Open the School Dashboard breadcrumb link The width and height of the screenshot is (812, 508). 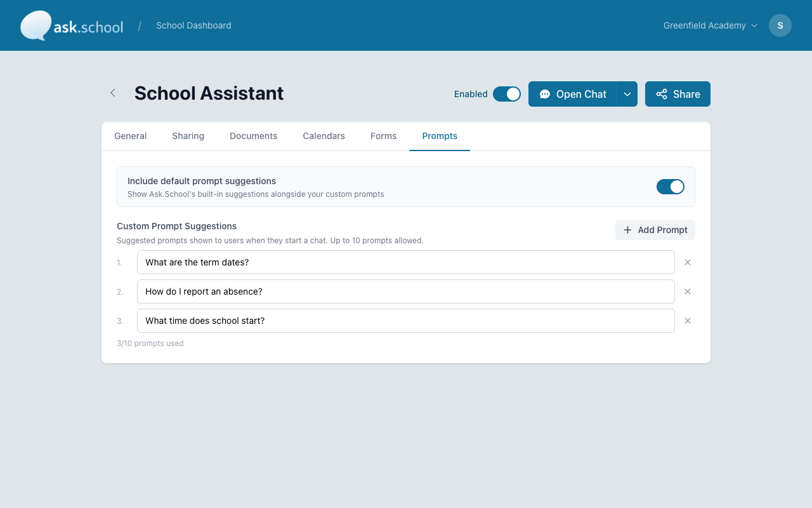[x=193, y=25]
